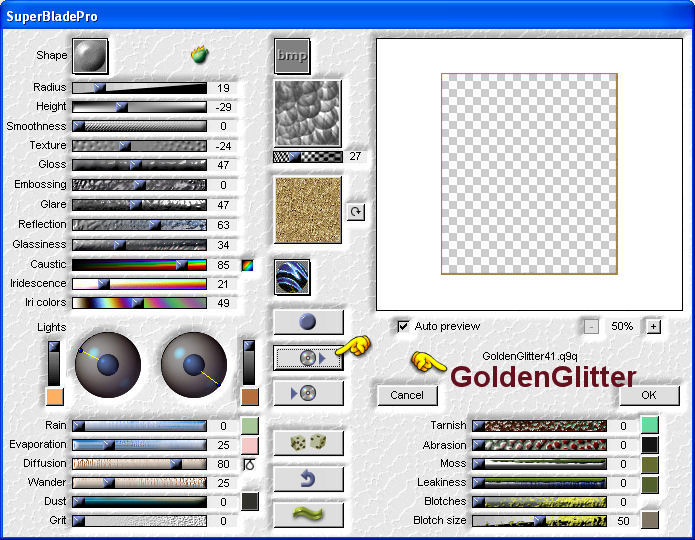This screenshot has width=695, height=540.
Task: Click the Gloss slider
Action: [x=139, y=165]
